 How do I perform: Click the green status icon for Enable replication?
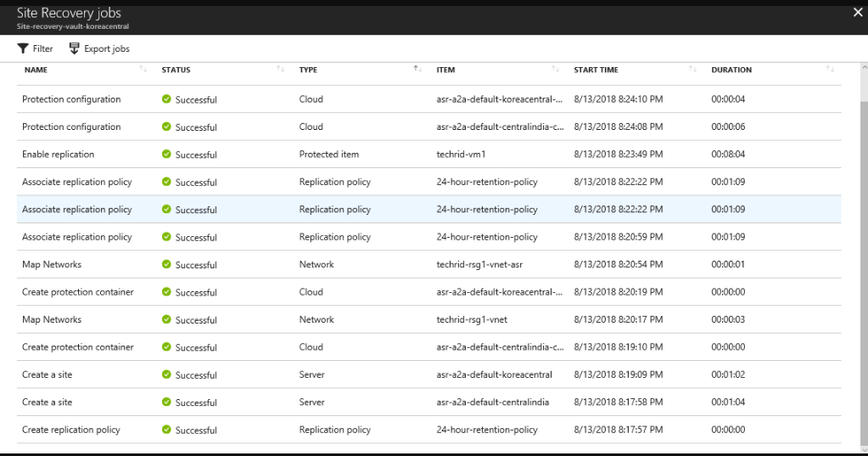tap(166, 154)
